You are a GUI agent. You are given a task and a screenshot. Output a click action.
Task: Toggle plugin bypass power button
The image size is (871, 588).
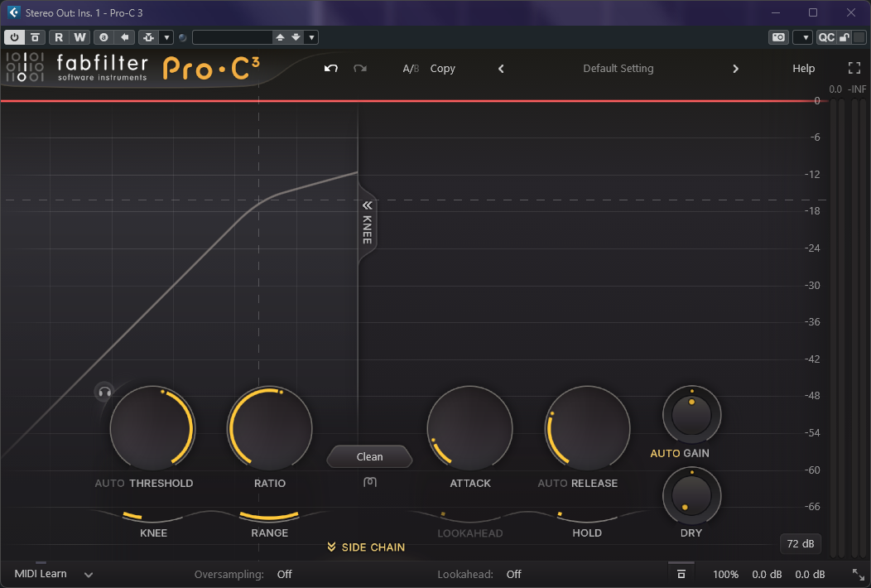pyautogui.click(x=14, y=37)
